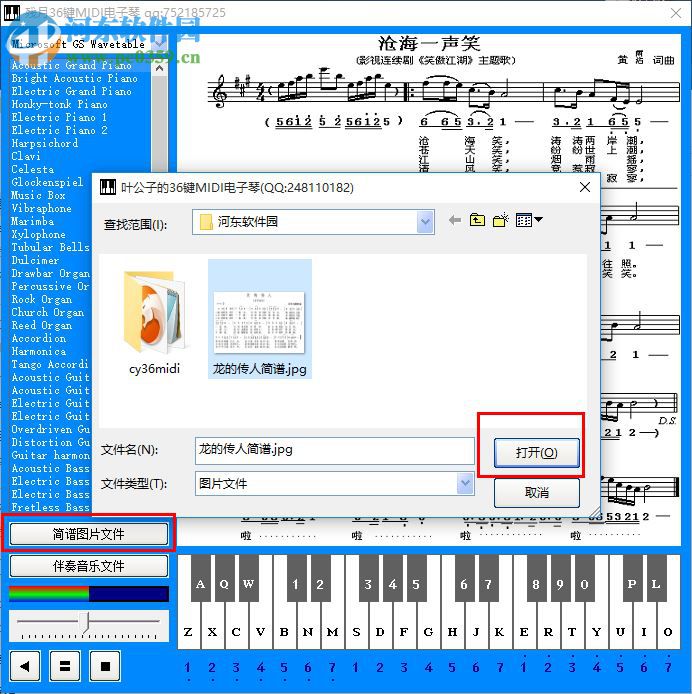Viewport: 692px width, 694px height.
Task: Click the 简谱图片文件 button
Action: [89, 534]
